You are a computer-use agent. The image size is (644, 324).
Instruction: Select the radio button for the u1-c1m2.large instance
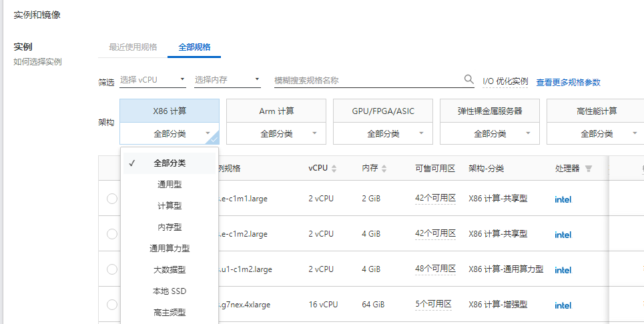coord(111,269)
